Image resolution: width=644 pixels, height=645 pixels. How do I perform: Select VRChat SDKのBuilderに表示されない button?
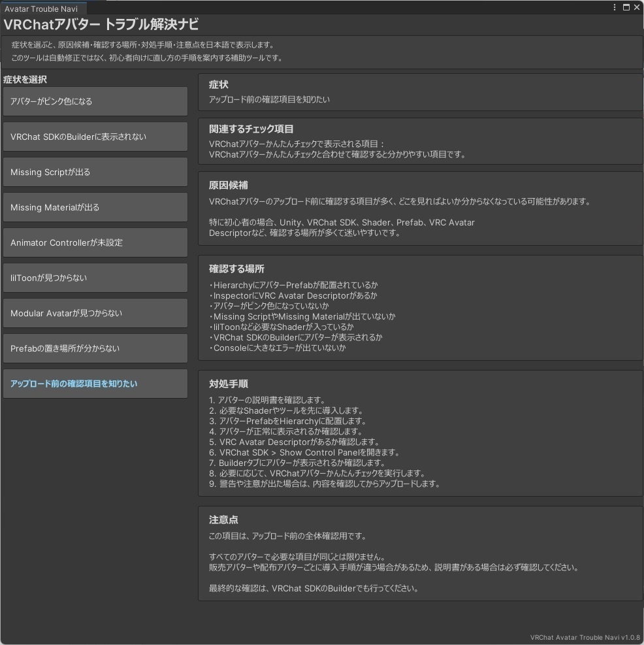(x=95, y=137)
